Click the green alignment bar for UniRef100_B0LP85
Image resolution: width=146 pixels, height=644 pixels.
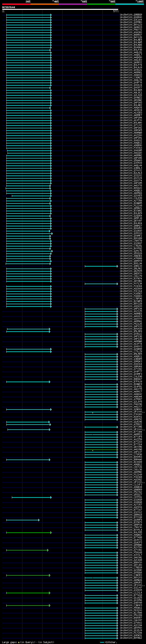pos(29,533)
